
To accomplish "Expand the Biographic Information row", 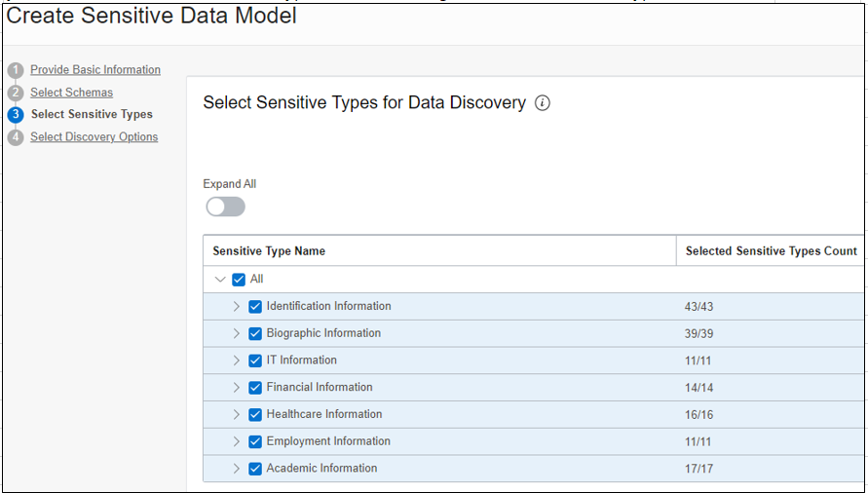I will pos(236,333).
